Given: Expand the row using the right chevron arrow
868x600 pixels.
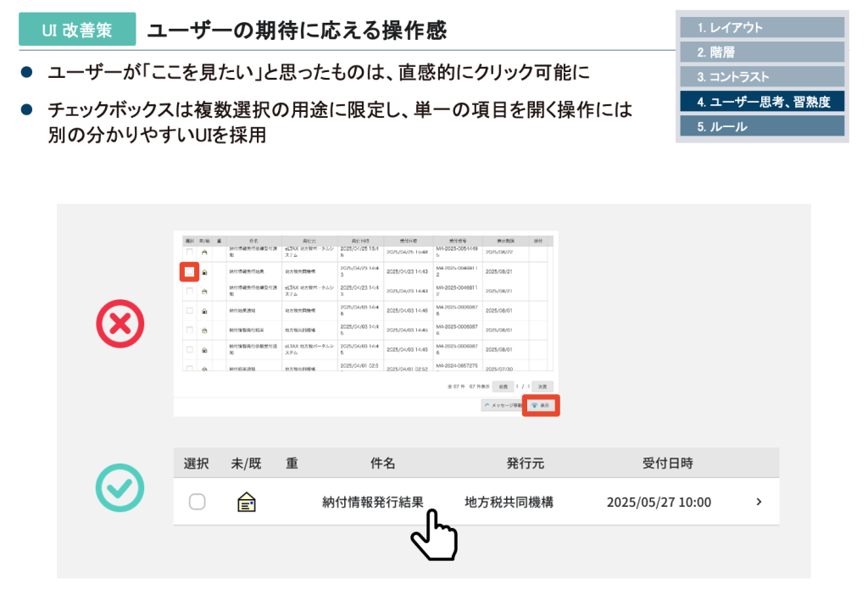Looking at the screenshot, I should tap(759, 502).
